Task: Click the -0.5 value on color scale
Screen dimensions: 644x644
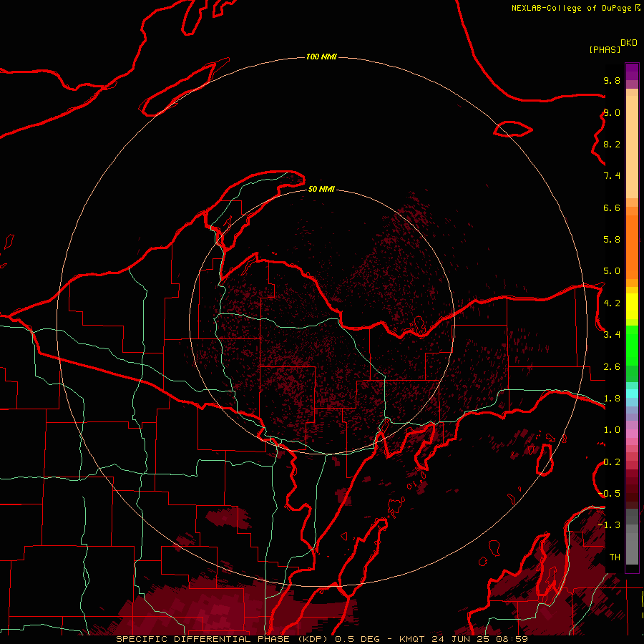Action: (x=610, y=494)
